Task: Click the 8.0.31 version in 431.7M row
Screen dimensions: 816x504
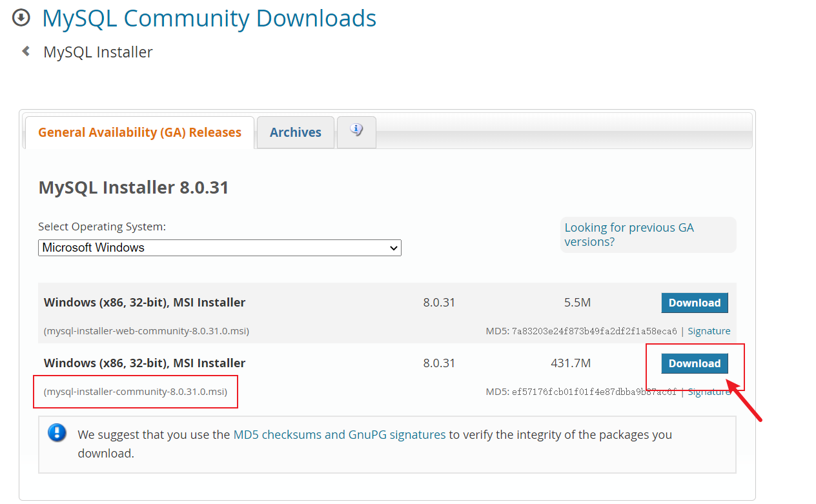Action: (439, 363)
